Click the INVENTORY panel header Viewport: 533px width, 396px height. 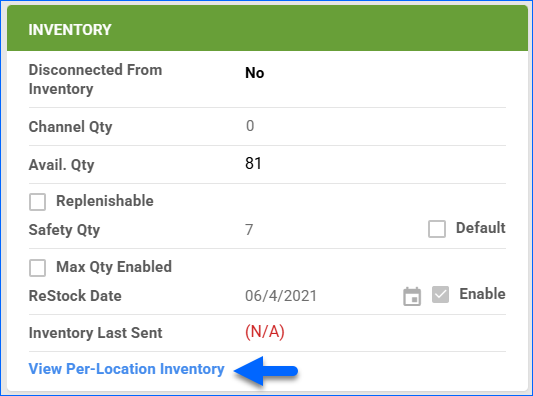(x=267, y=29)
